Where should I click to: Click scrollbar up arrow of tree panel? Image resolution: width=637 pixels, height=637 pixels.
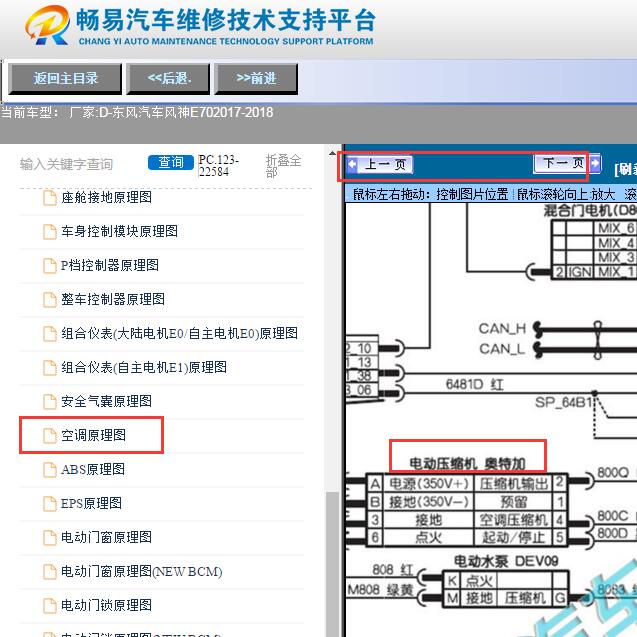click(333, 153)
